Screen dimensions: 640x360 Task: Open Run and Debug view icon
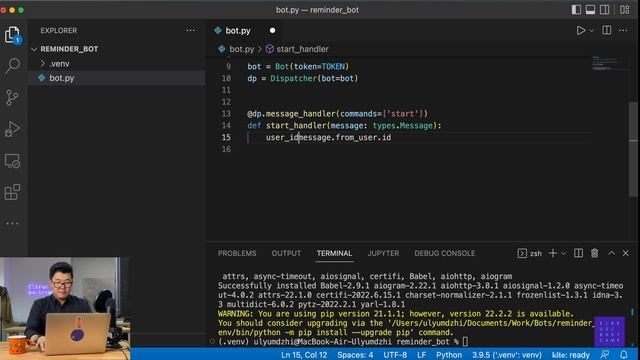click(x=12, y=129)
